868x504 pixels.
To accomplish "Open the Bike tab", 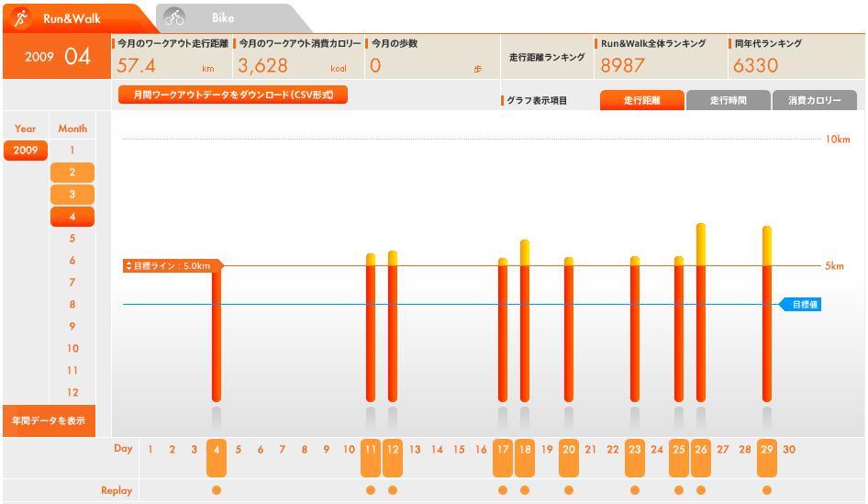I will tap(222, 18).
